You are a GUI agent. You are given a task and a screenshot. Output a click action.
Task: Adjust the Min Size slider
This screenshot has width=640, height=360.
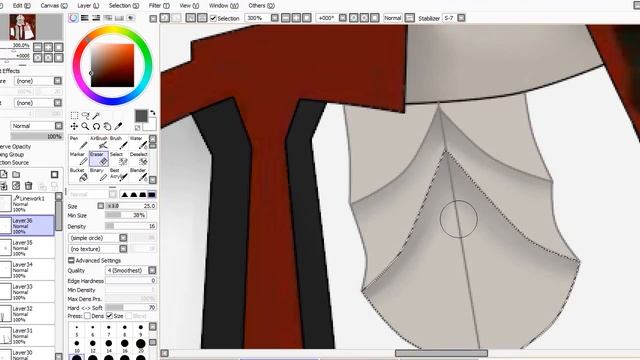(x=126, y=215)
